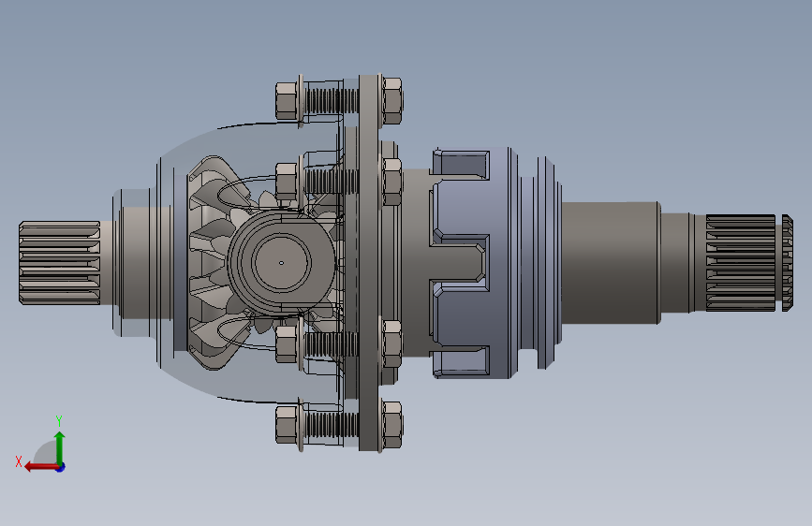Click the red X axis arrow of the triad
Screen dimensions: 812x526
(x=40, y=467)
